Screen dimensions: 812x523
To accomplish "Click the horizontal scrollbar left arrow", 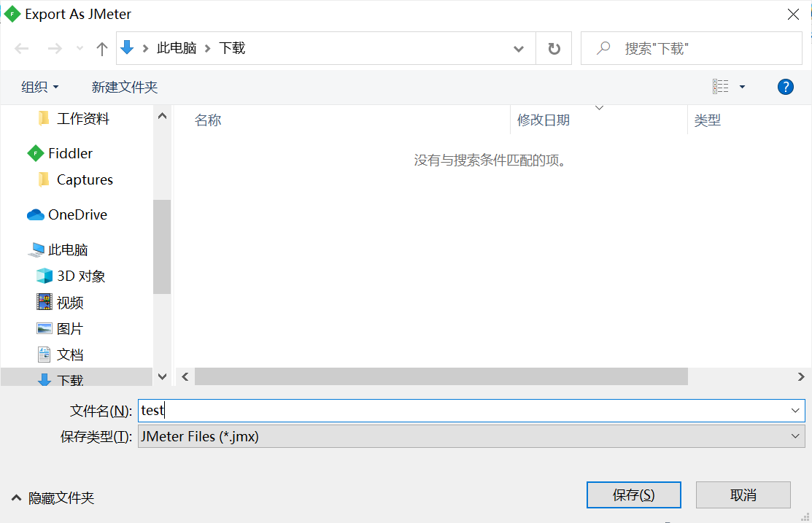I will pyautogui.click(x=185, y=376).
